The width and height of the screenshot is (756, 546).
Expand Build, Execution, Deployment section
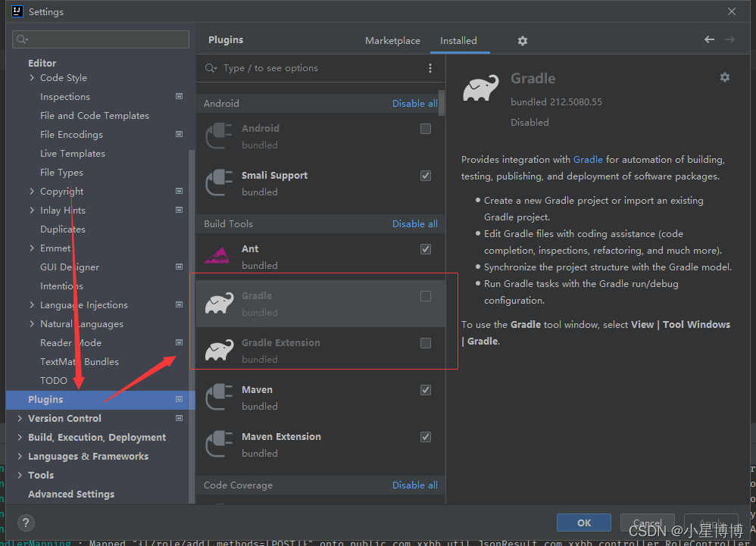coord(20,437)
